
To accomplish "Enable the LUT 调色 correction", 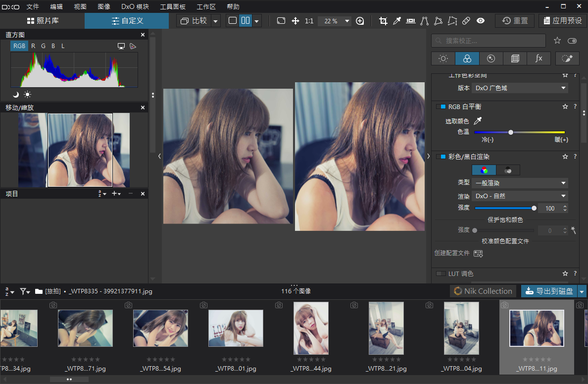I will click(441, 274).
